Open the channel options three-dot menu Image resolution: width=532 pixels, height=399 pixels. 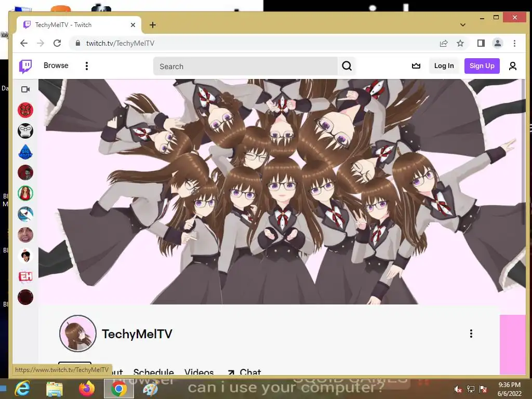471,334
